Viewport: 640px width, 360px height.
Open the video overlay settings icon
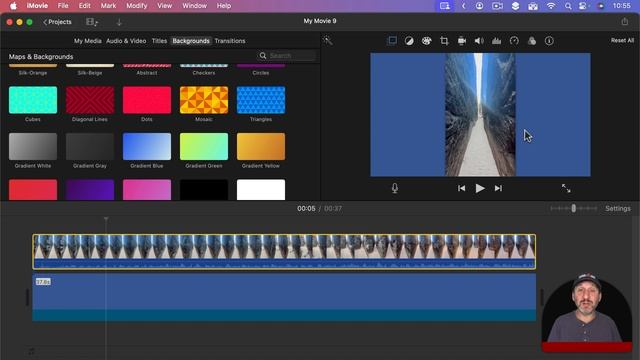coord(392,40)
